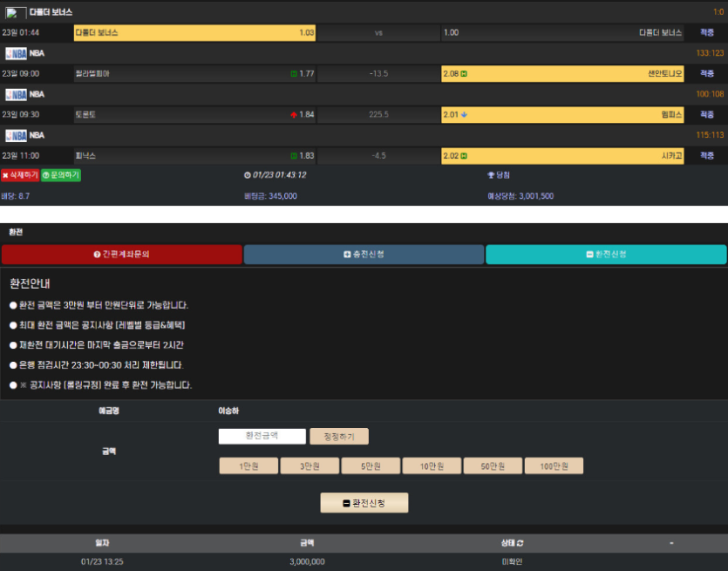Add 1만원 to the withdrawal amount

[x=248, y=466]
